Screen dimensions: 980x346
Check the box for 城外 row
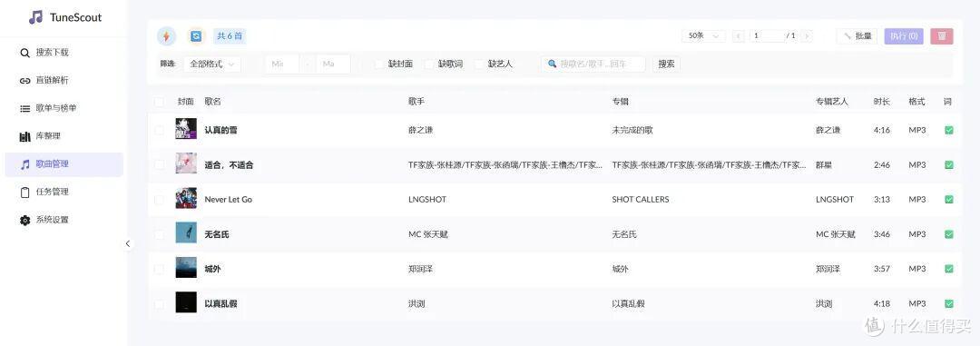159,269
